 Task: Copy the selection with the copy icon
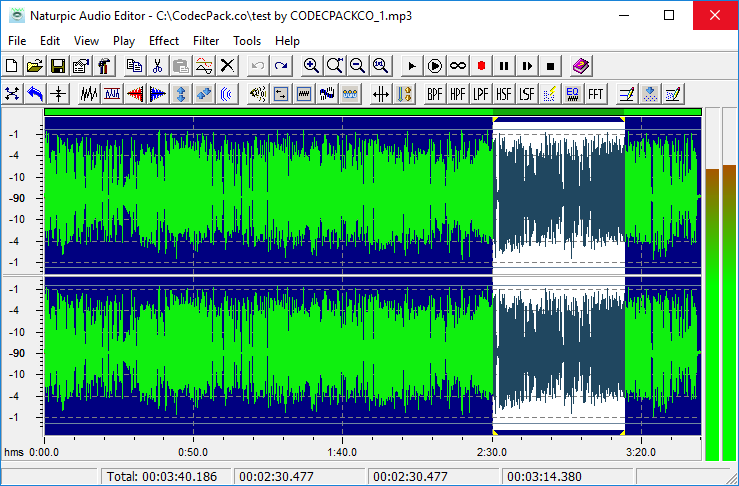[134, 66]
